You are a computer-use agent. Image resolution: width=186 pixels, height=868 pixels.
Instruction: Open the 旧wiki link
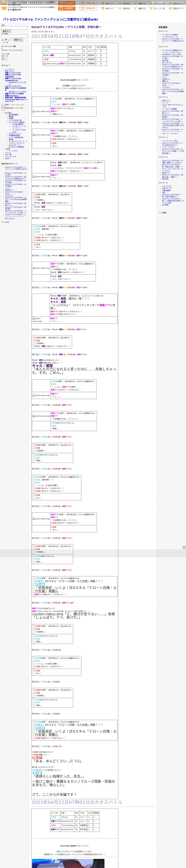(7, 158)
